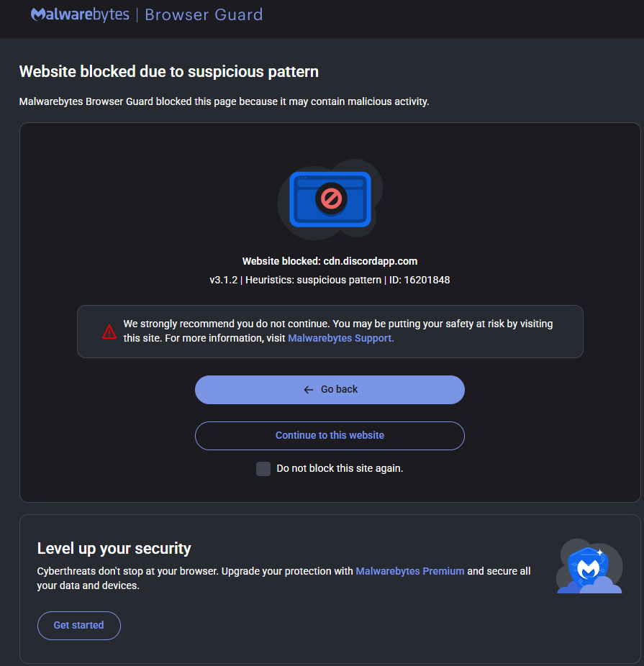The image size is (644, 666).
Task: Click the 'Do not block this site again' label
Action: [340, 468]
